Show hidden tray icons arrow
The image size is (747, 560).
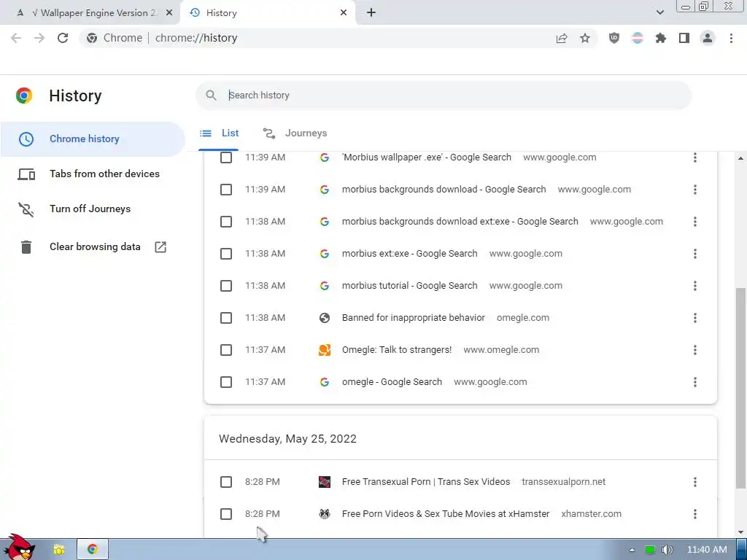pos(632,550)
